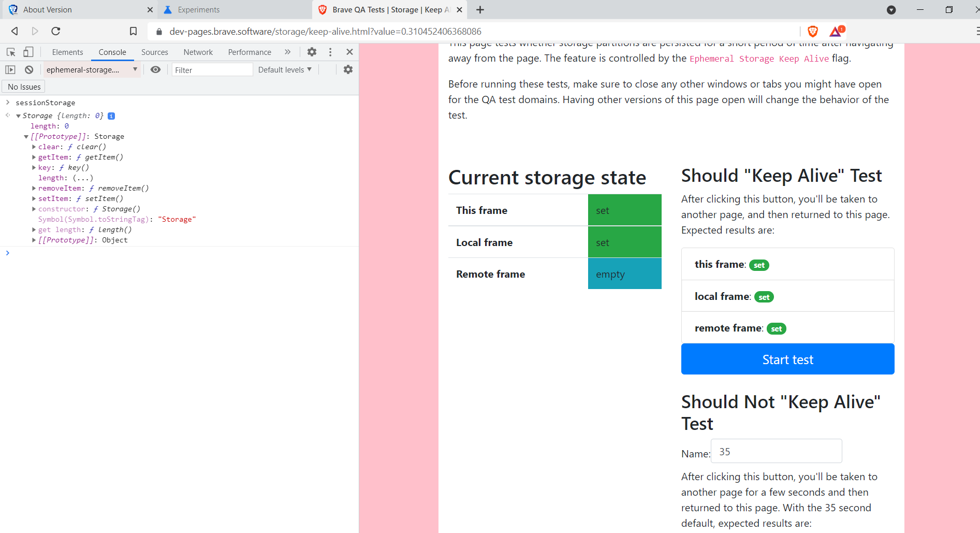This screenshot has height=533, width=980.
Task: Click the Name input field showing 35
Action: (776, 451)
